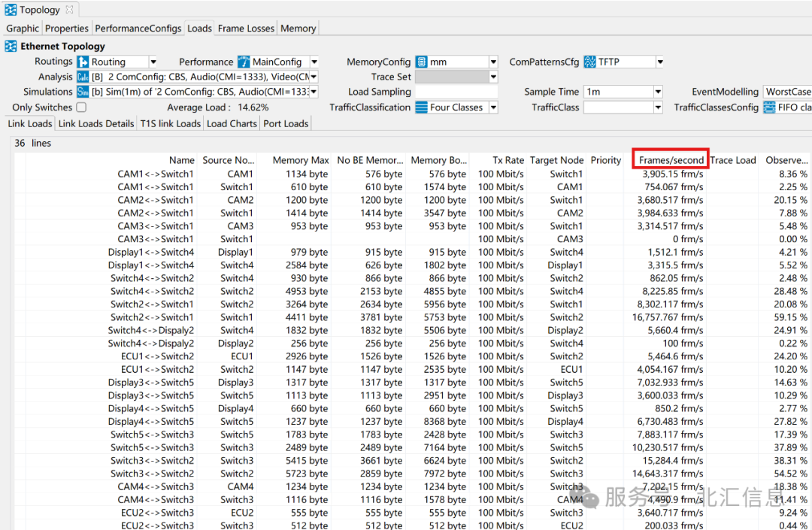
Task: Click the TFTP com patterns icon
Action: (590, 62)
